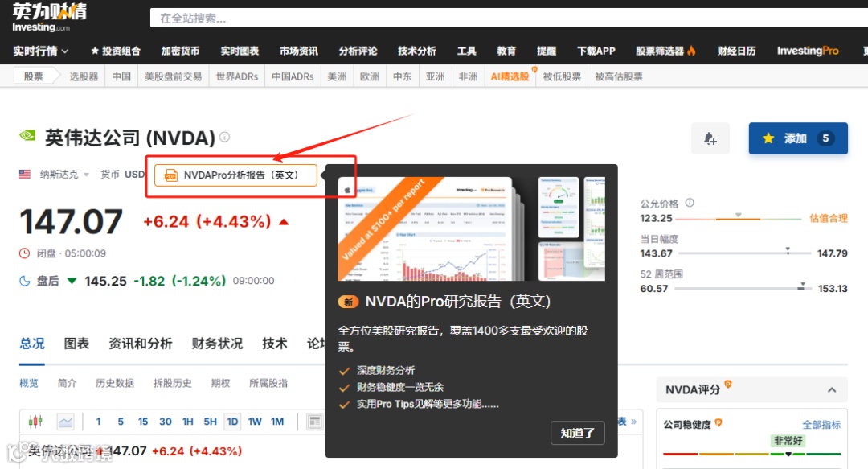Click the 估值合理 label
This screenshot has height=469, width=868.
[x=828, y=219]
